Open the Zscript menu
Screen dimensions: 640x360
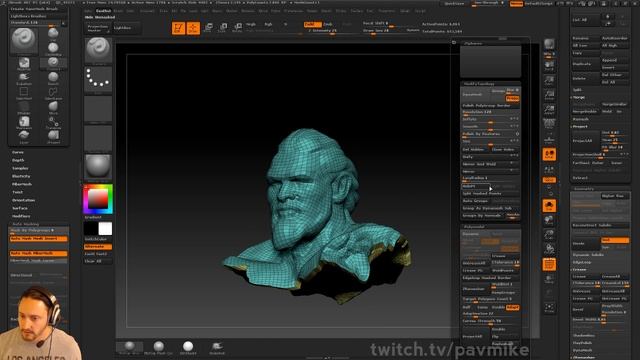tap(420, 11)
